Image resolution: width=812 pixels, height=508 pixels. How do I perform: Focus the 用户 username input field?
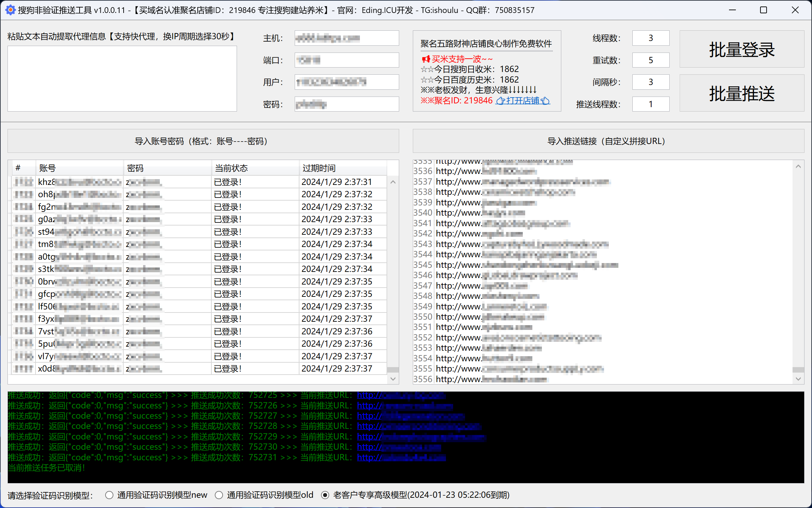click(x=347, y=82)
